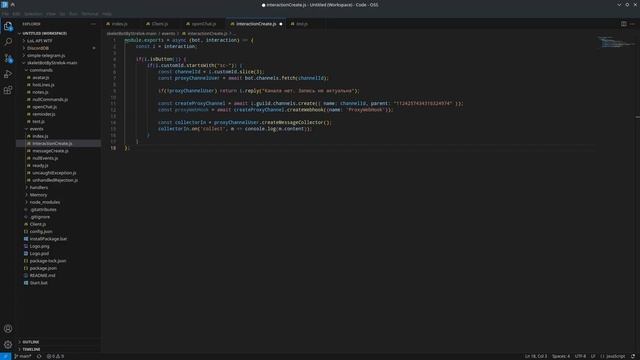640x360 pixels.
Task: Expand the Memory folder
Action: [x=38, y=195]
